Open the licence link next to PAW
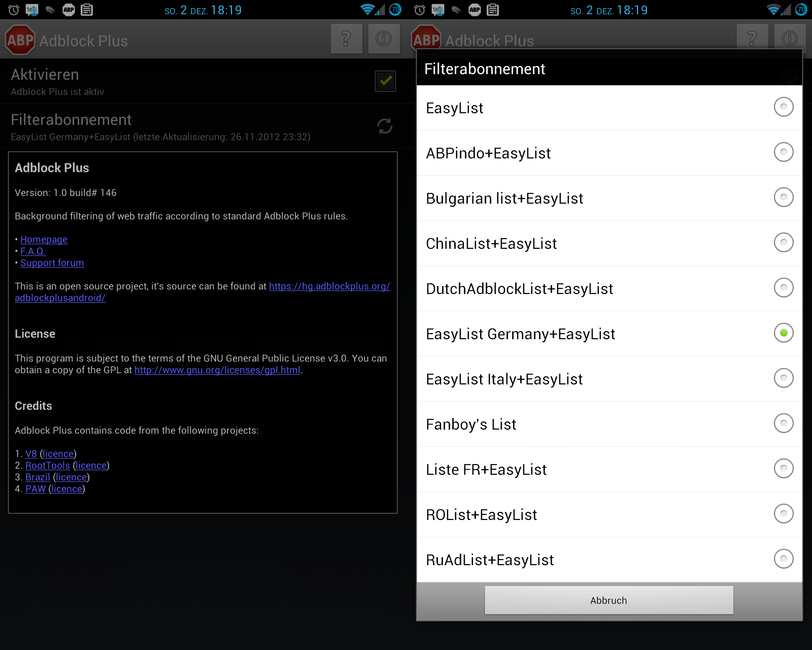 [67, 489]
